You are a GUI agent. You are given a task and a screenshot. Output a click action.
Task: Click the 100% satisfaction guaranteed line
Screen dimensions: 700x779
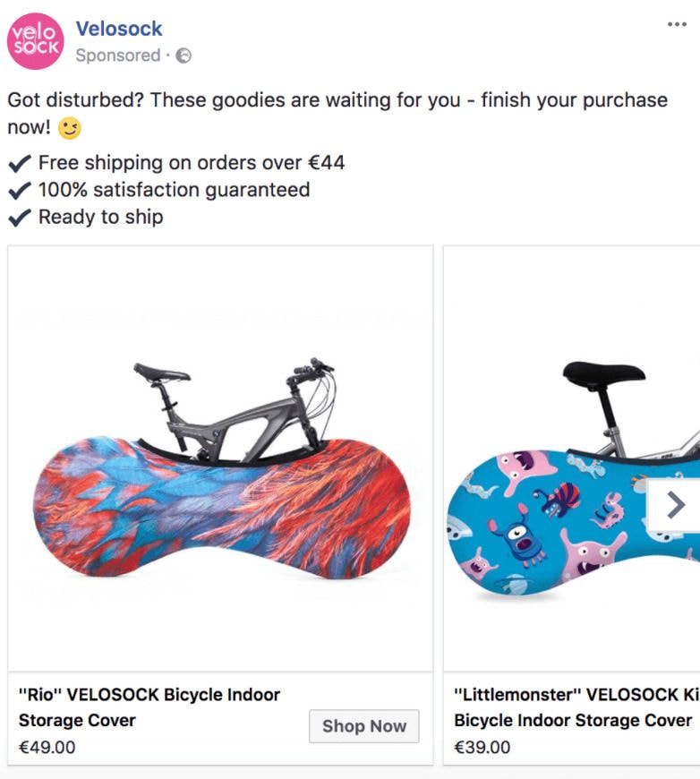tap(174, 190)
